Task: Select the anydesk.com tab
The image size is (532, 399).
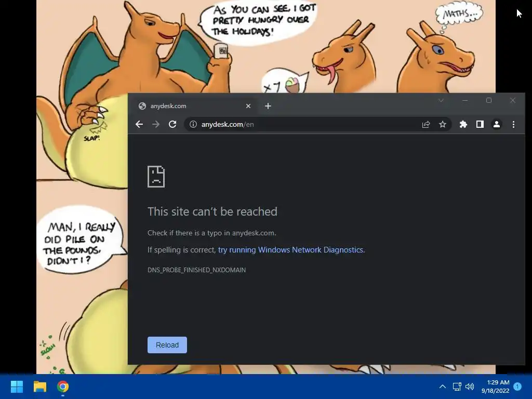Action: click(x=194, y=106)
